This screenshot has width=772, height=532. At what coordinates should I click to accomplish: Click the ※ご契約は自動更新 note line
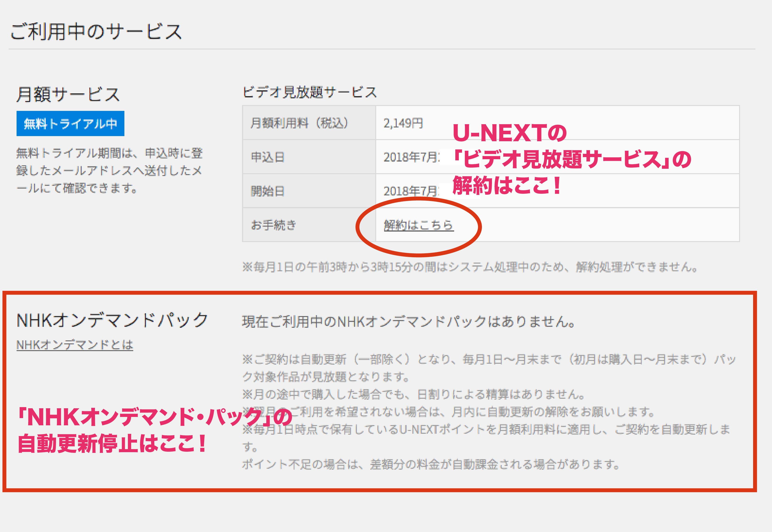click(489, 368)
